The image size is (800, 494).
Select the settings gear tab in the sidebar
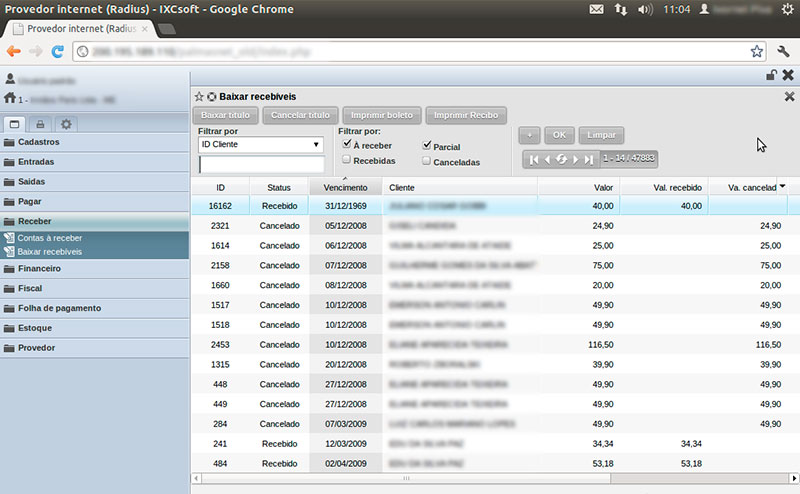[x=66, y=124]
